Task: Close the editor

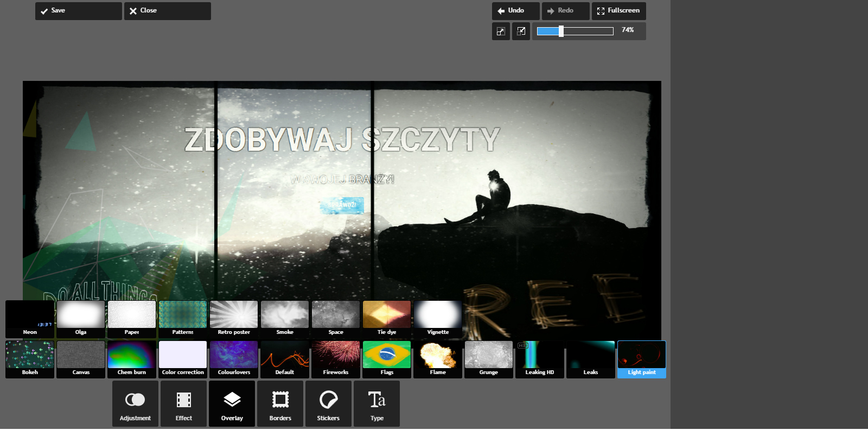Action: pos(168,11)
